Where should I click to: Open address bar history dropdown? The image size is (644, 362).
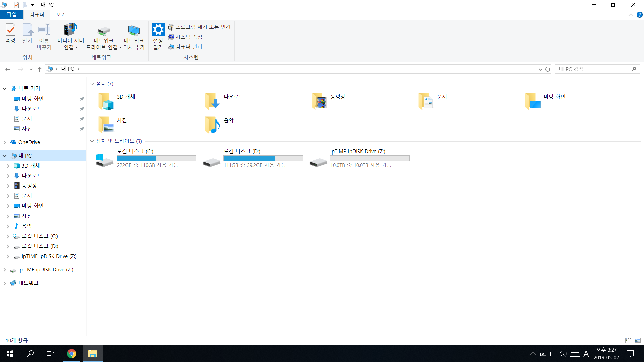540,69
